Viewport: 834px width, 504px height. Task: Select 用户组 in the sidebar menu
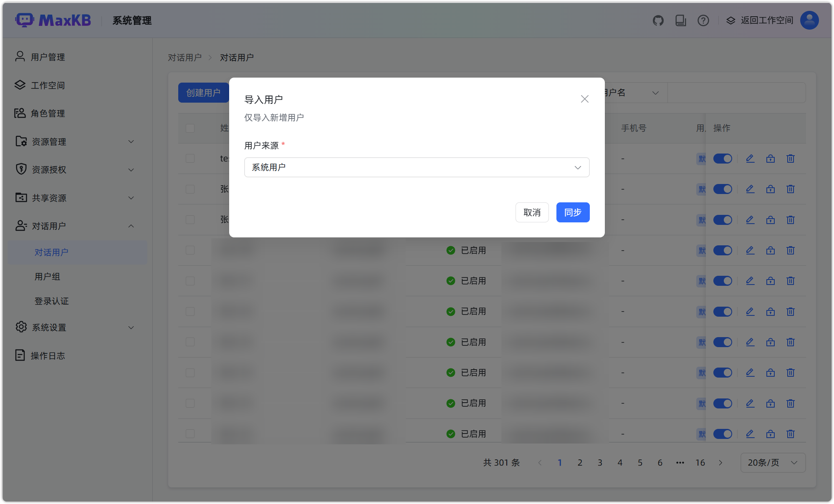click(x=47, y=276)
